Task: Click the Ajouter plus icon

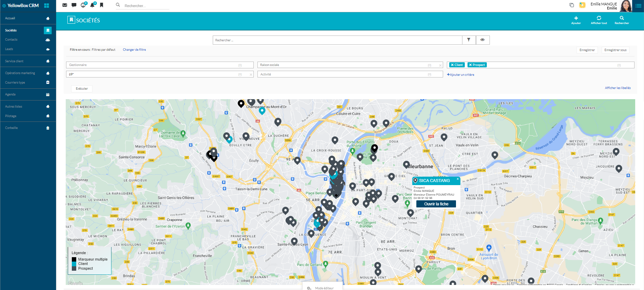Action: point(576,18)
